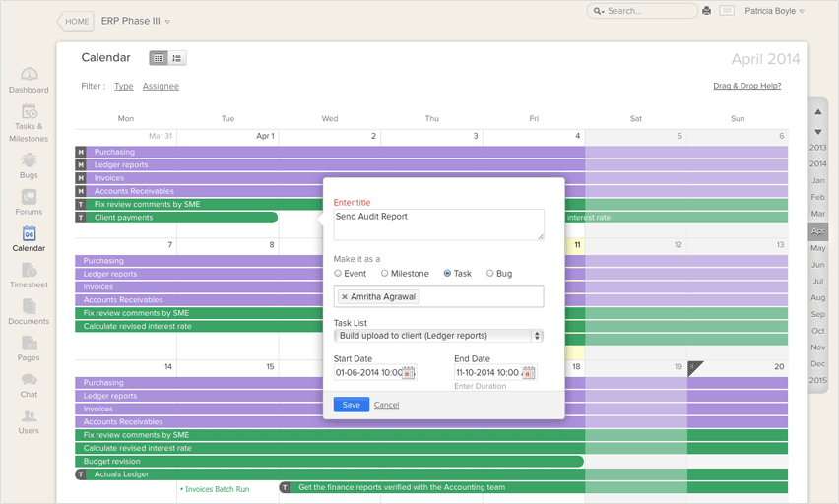Open the Dashboard icon in sidebar
839x504 pixels.
tap(29, 77)
